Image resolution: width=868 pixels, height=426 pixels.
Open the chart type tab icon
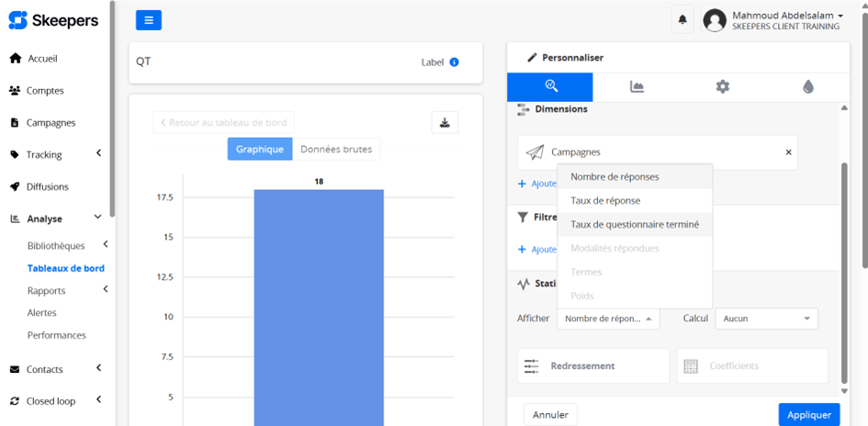click(637, 86)
